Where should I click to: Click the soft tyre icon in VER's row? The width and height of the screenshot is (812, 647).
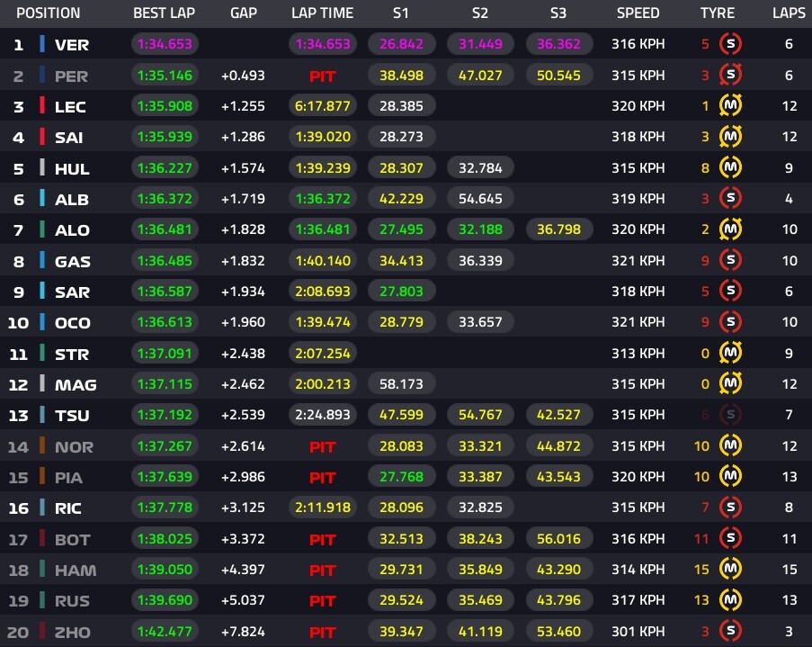[x=731, y=44]
